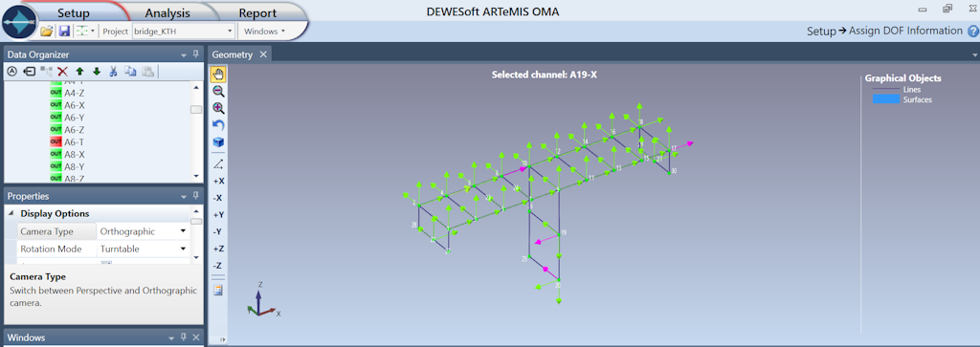This screenshot has width=980, height=347.
Task: Click the paste icon in Data Organizer
Action: (x=146, y=71)
